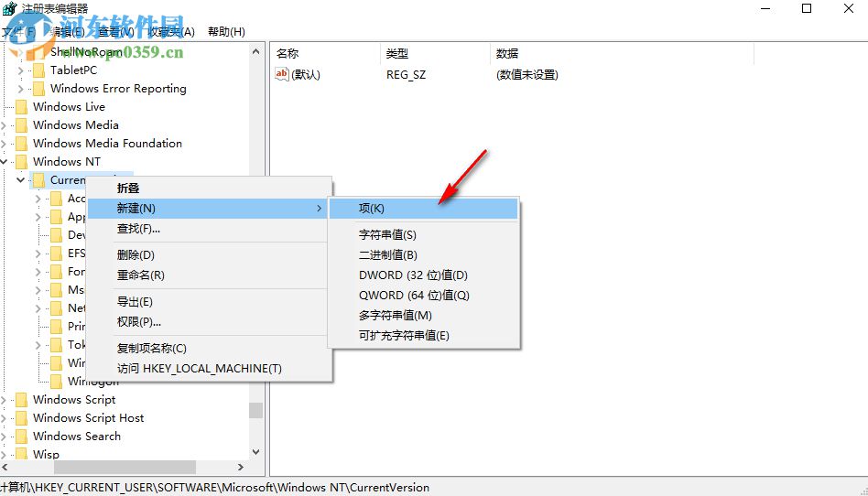Select the Windows Media Foundation key
The height and width of the screenshot is (496, 868).
point(107,144)
